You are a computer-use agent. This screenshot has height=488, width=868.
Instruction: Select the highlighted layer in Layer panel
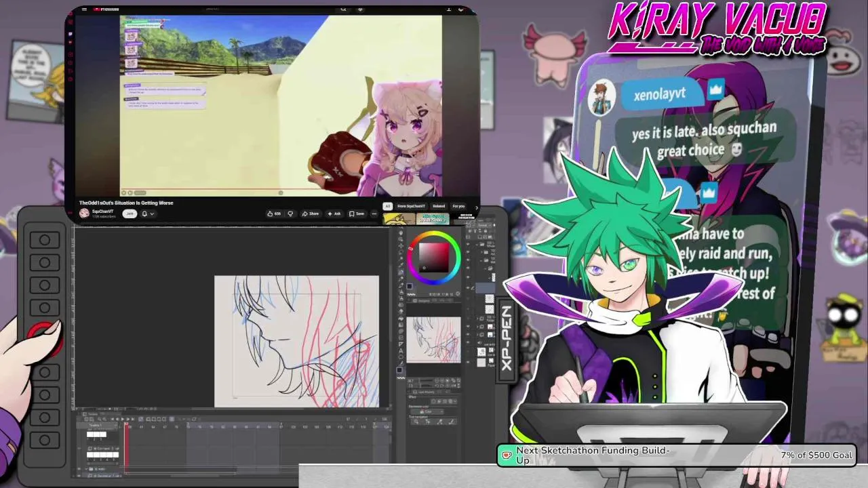[x=485, y=288]
